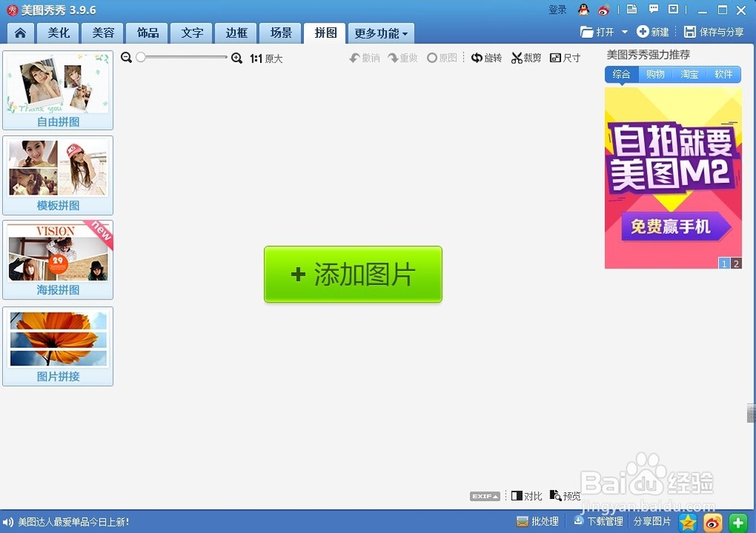
Task: Click the 原图 original image button
Action: point(442,58)
